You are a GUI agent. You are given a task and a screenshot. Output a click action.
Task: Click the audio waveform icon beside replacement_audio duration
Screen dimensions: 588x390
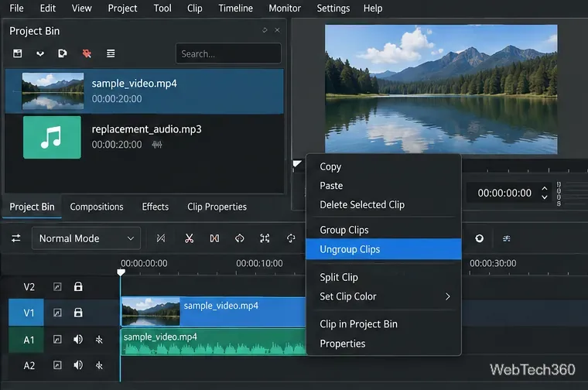(157, 145)
